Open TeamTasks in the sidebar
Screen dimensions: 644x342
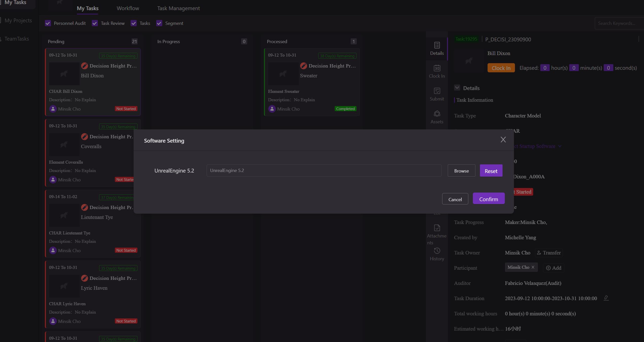point(17,39)
